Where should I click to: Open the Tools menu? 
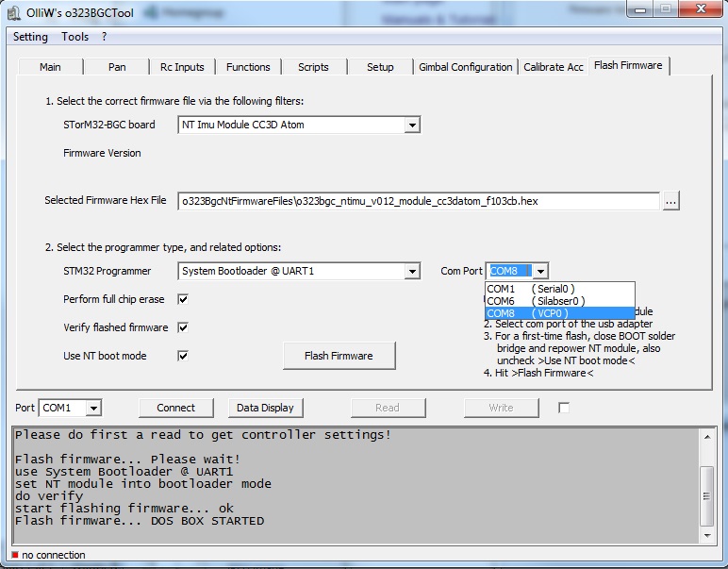click(75, 37)
